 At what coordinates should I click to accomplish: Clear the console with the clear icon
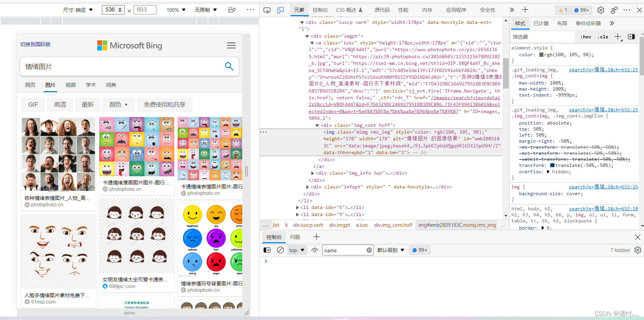(x=280, y=250)
